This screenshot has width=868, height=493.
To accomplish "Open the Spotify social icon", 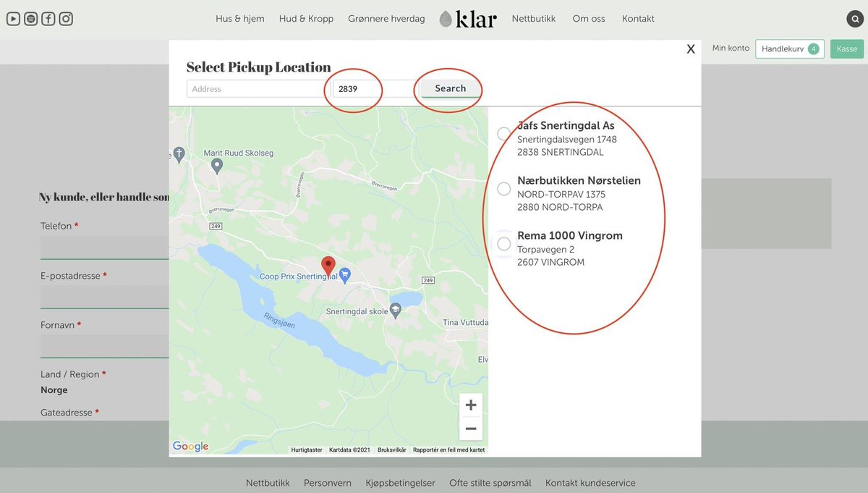I will [x=30, y=19].
